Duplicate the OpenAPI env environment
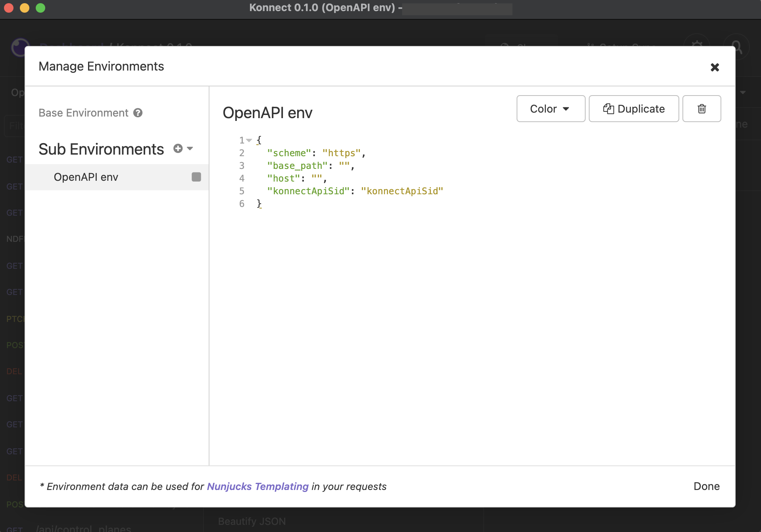The image size is (761, 532). (x=633, y=108)
